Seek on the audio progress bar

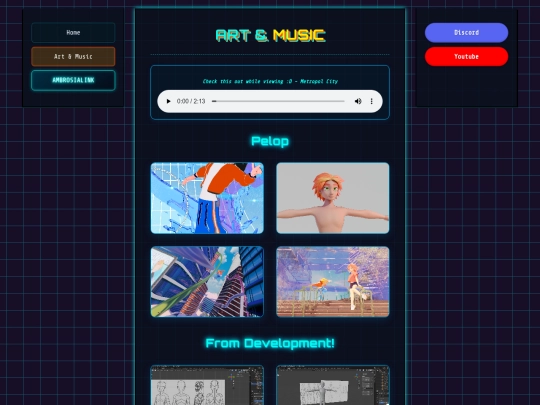pos(278,101)
